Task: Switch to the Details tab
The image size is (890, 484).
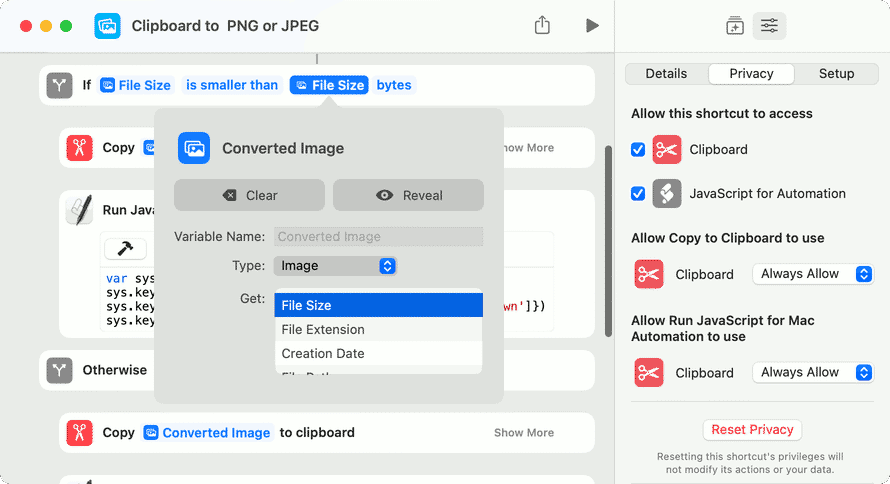Action: 666,74
